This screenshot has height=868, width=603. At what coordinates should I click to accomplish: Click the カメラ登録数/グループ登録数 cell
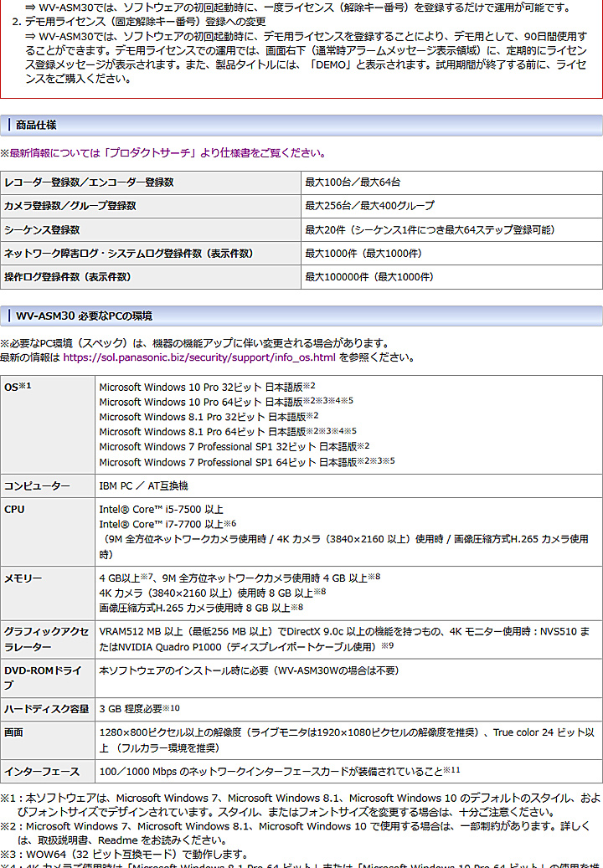(151, 206)
